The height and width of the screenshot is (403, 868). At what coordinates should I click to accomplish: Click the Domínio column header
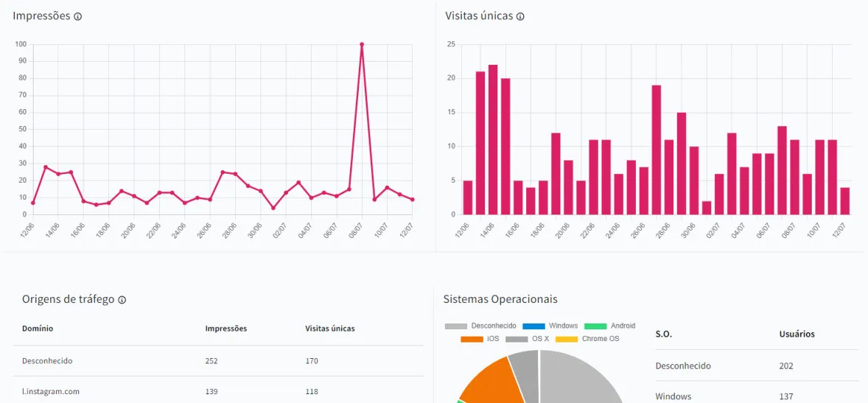tap(38, 329)
